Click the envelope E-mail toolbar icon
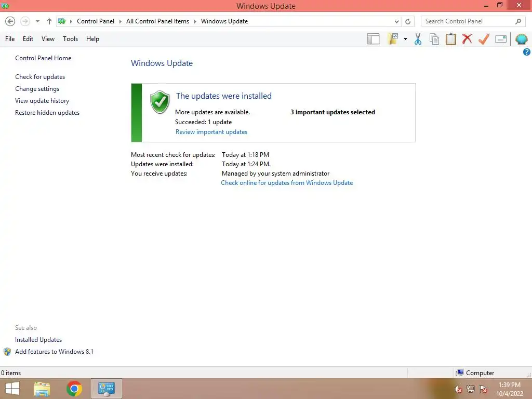The height and width of the screenshot is (399, 532). click(x=501, y=39)
